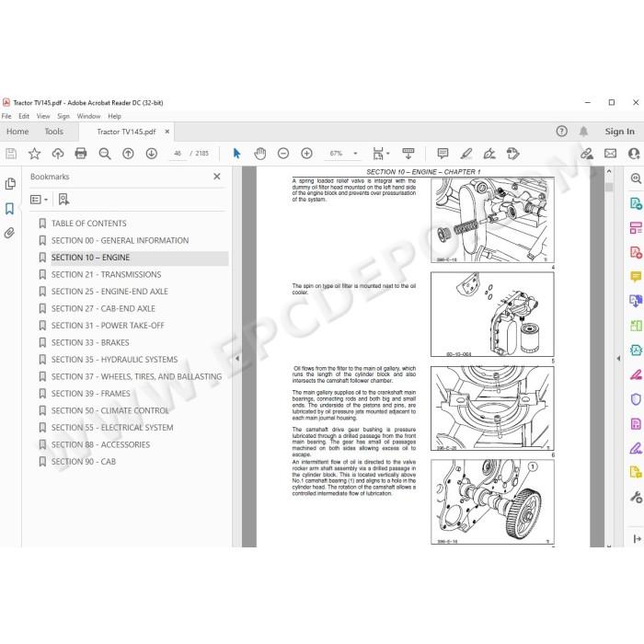Print the document with printer icon
644x644 pixels.
[81, 154]
